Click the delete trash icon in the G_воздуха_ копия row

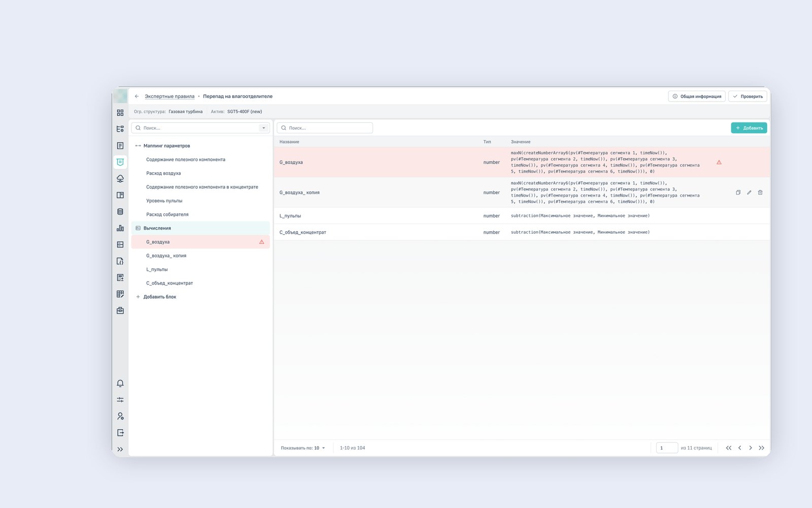(x=760, y=193)
